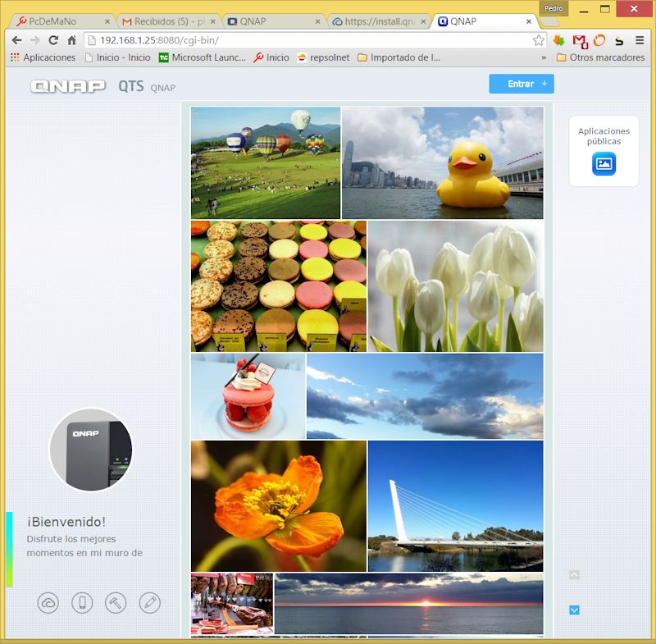Open the orange poppy flower photo
656x644 pixels.
point(279,506)
